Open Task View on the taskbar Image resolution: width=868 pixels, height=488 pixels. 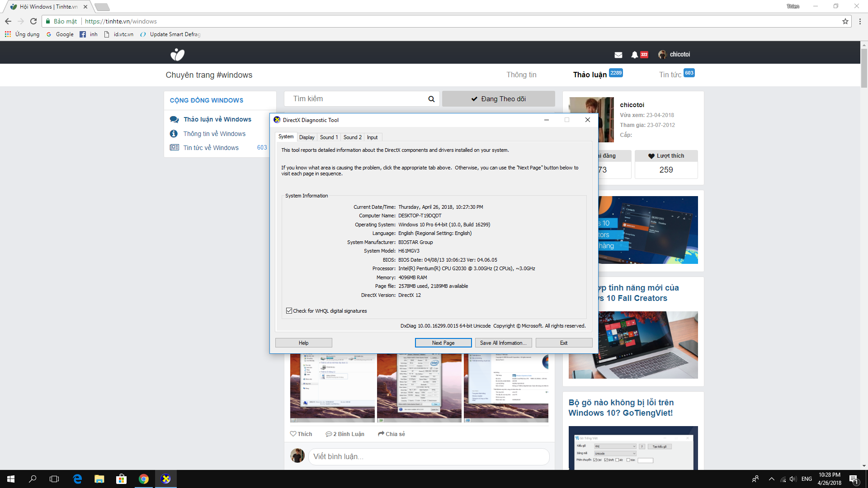point(54,479)
